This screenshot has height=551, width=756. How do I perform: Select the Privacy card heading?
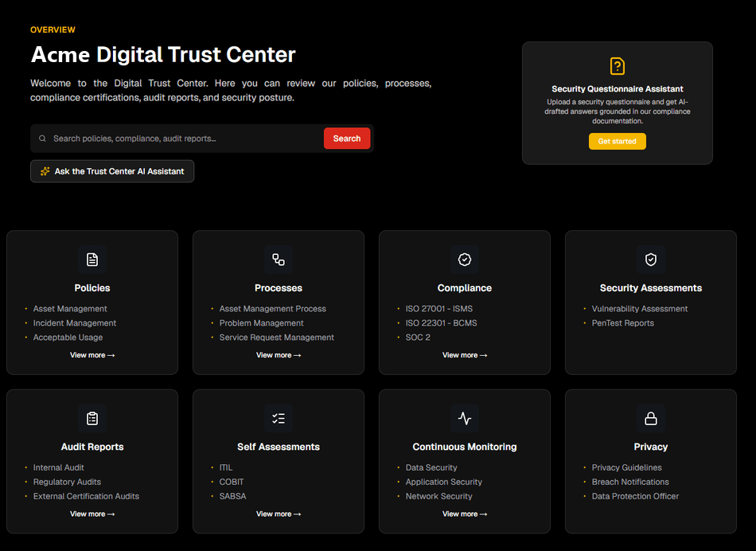tap(650, 447)
